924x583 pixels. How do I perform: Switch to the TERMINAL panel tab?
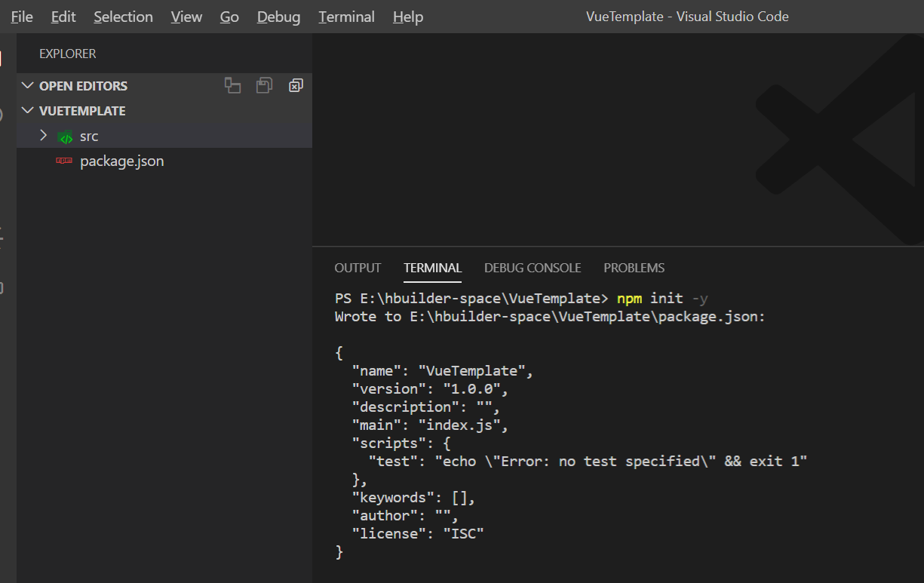432,268
